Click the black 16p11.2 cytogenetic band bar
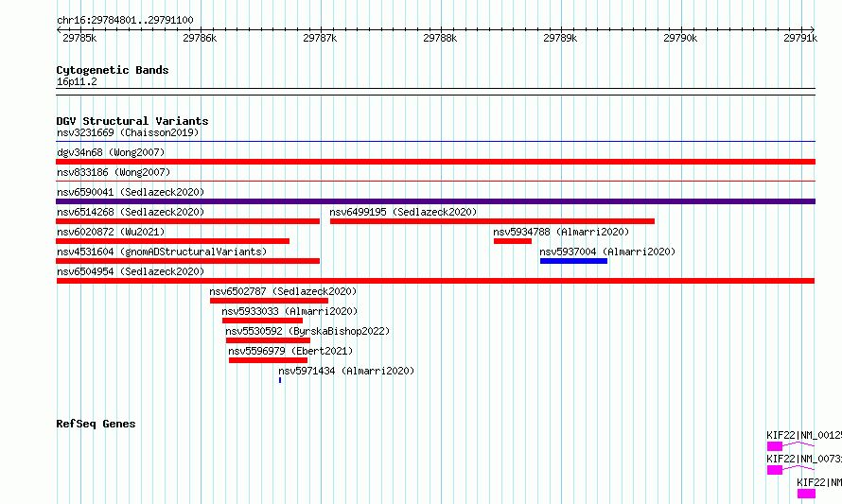Screen dimensions: 842x504 pos(435,92)
